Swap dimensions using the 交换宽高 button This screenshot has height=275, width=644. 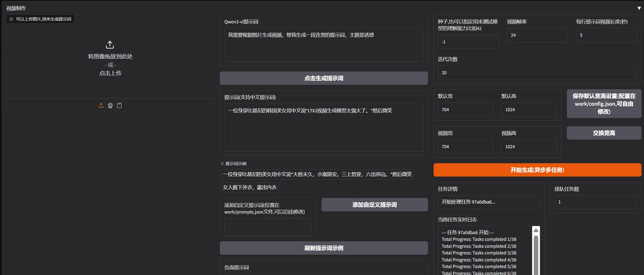[x=604, y=133]
